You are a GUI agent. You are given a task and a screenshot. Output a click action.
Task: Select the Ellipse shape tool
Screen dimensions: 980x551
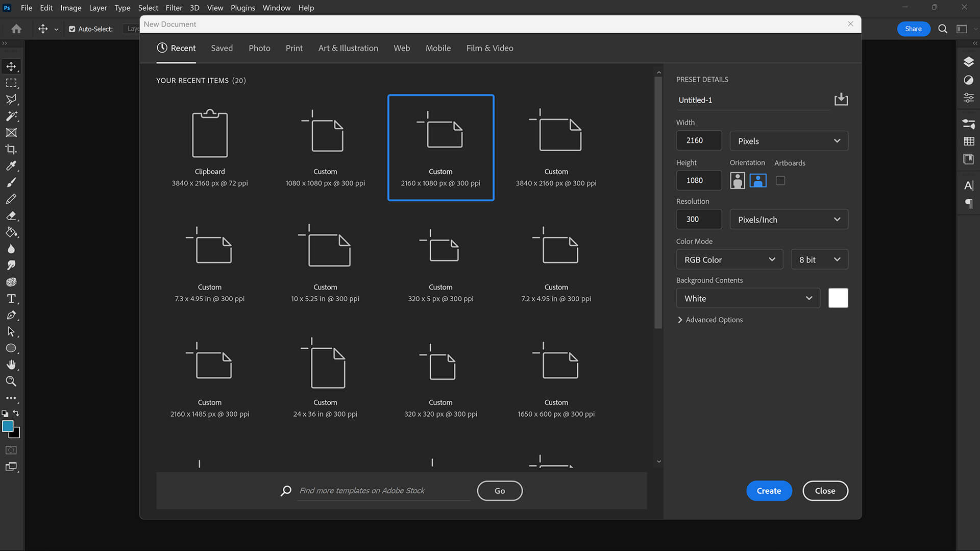pyautogui.click(x=11, y=348)
